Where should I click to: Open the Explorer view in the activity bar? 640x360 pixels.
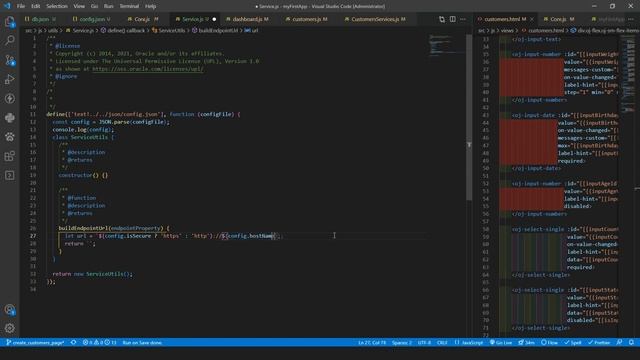pos(9,21)
